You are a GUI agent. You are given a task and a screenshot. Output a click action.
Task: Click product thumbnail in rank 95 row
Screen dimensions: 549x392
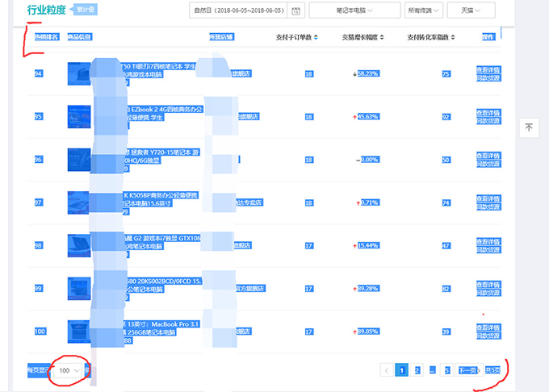pos(79,117)
